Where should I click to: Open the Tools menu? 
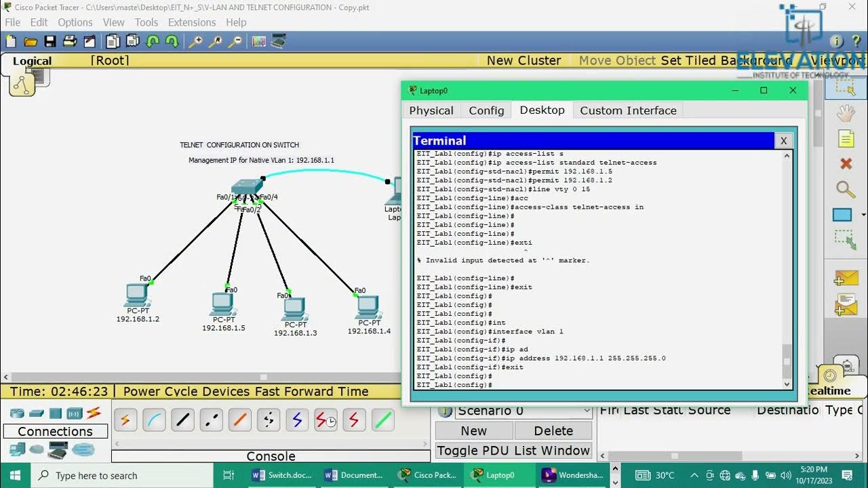[146, 22]
